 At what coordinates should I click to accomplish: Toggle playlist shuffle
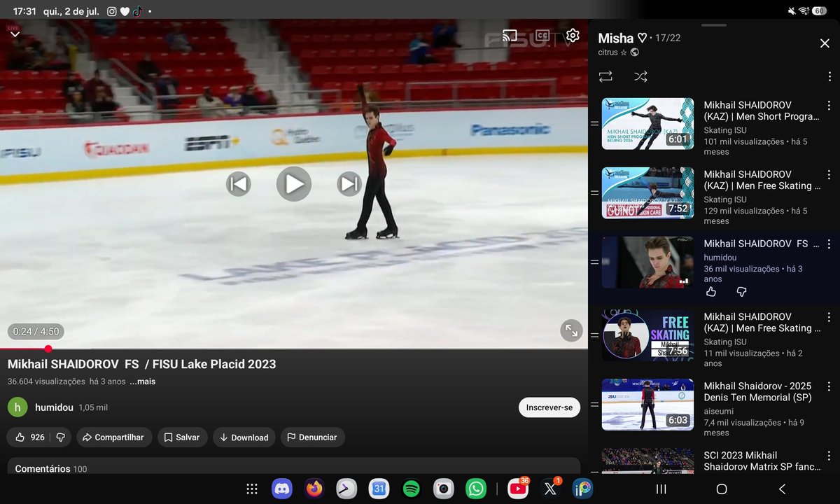click(x=640, y=76)
